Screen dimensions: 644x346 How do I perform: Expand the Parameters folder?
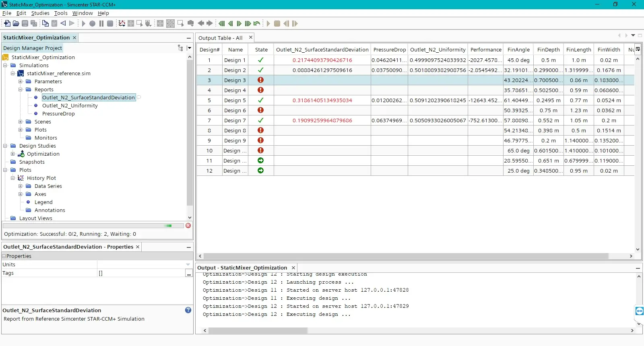point(21,81)
